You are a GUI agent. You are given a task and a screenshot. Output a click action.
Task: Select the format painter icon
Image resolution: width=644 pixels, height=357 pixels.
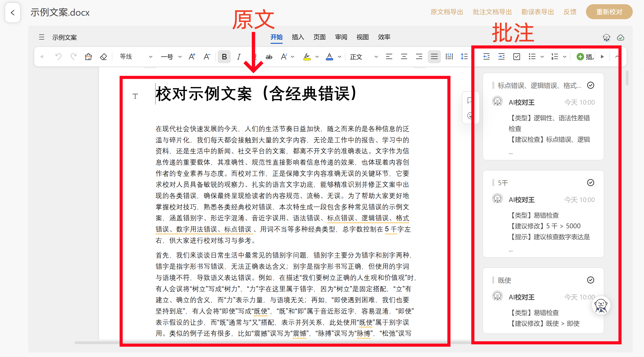(88, 57)
